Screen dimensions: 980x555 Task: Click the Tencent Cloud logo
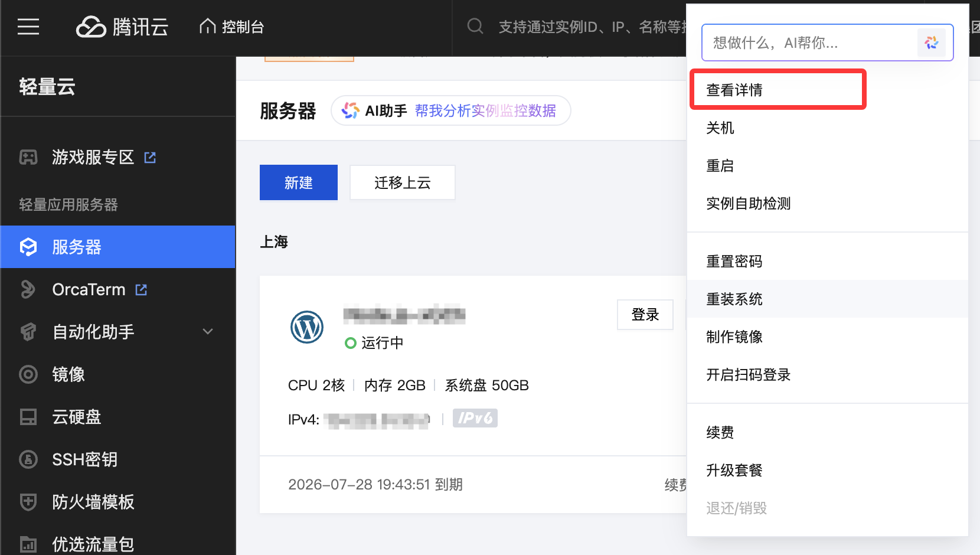click(x=122, y=27)
